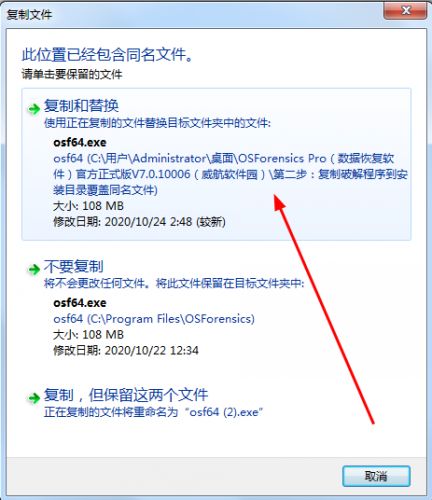This screenshot has height=500, width=432.
Task: Click rename note showing osf64 (2).exe
Action: coord(154,412)
